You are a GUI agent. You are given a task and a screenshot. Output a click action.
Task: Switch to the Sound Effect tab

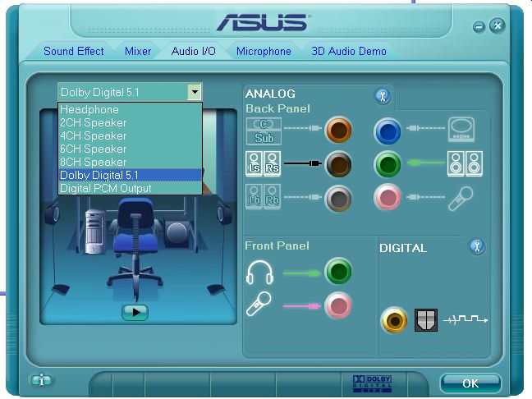(x=74, y=51)
